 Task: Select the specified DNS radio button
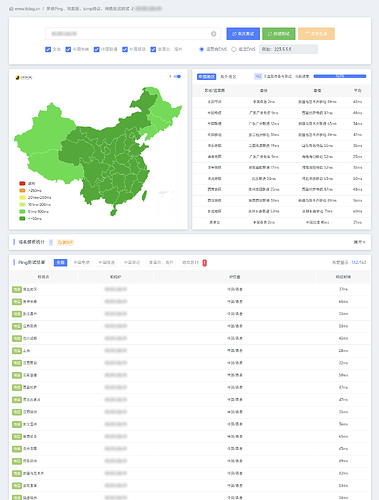pyautogui.click(x=234, y=49)
